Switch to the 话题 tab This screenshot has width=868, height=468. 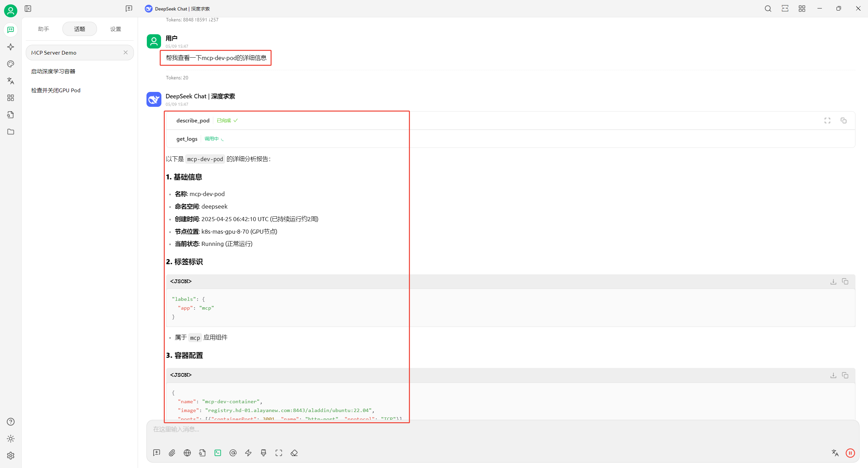[80, 29]
